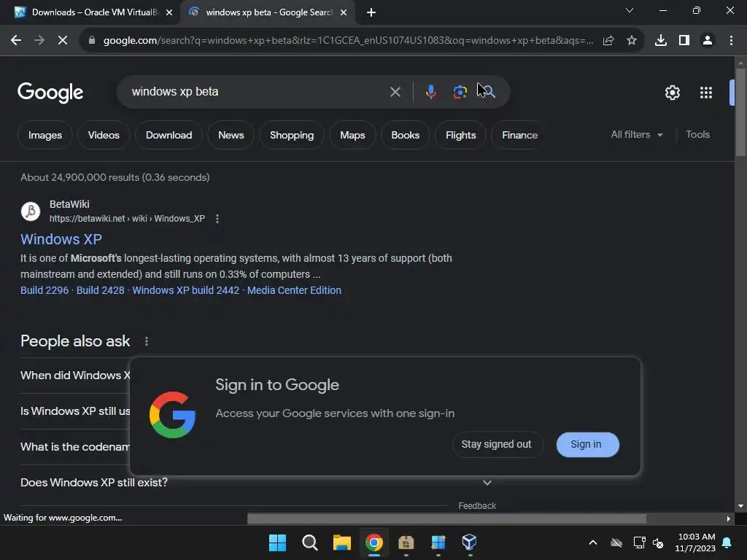Open taskbar Search
The height and width of the screenshot is (560, 747).
coord(309,542)
